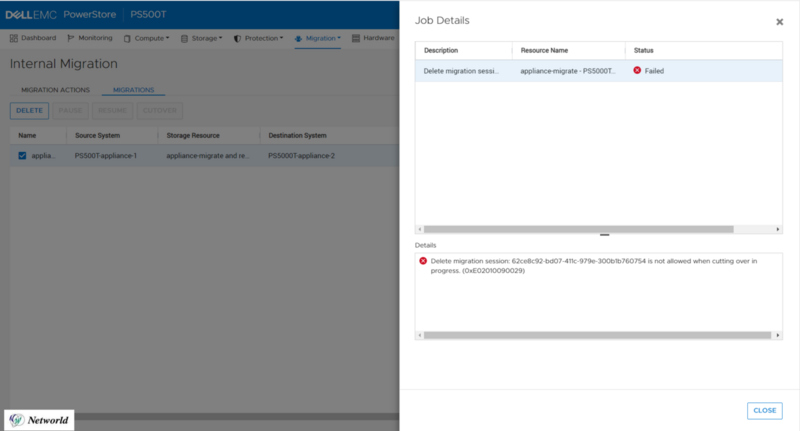800x431 pixels.
Task: Open the Compute dropdown menu
Action: click(x=146, y=38)
